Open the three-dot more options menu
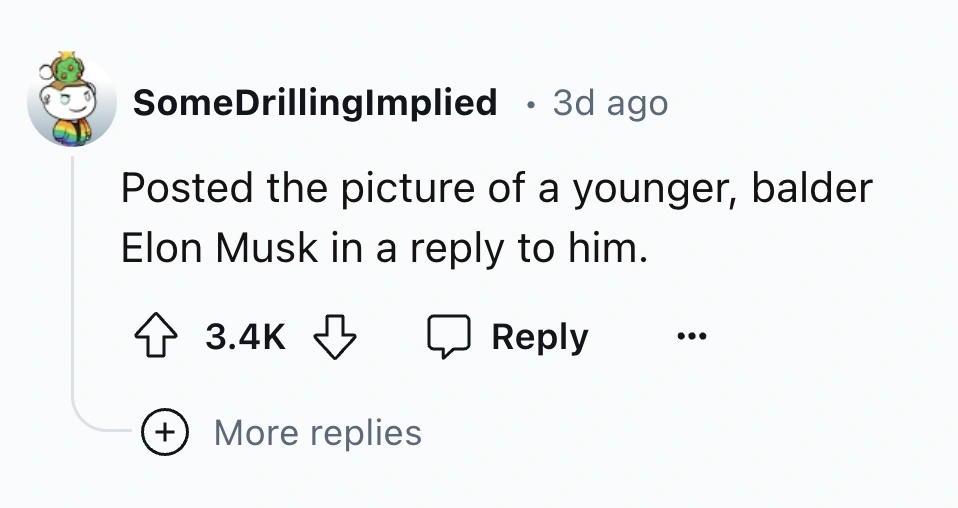 coord(686,337)
